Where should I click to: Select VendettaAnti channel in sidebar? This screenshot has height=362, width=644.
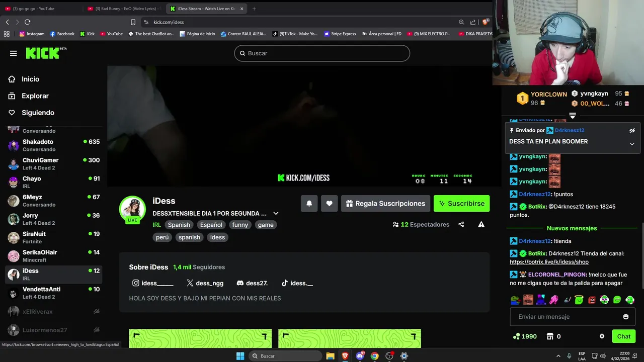pos(54,293)
